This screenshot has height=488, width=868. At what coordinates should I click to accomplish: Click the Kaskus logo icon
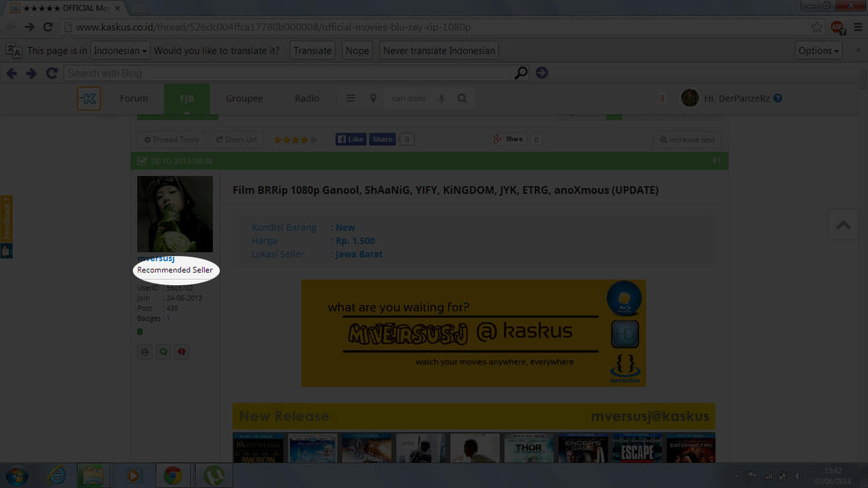pos(89,98)
